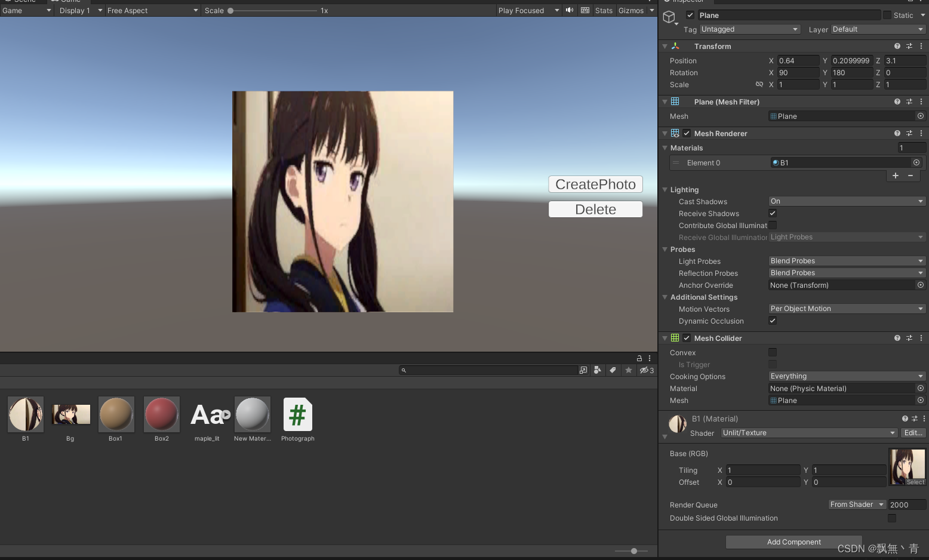This screenshot has width=929, height=560.
Task: Lock the Project panel
Action: tap(639, 358)
